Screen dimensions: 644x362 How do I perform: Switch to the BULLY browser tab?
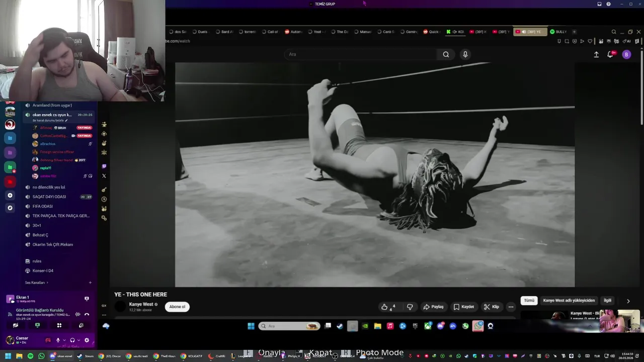(558, 32)
